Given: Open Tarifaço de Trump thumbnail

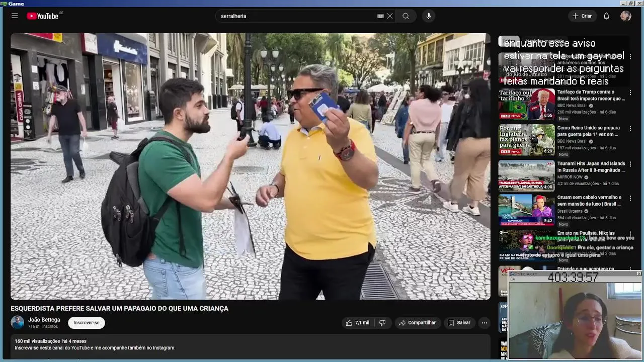Looking at the screenshot, I should coord(527,104).
